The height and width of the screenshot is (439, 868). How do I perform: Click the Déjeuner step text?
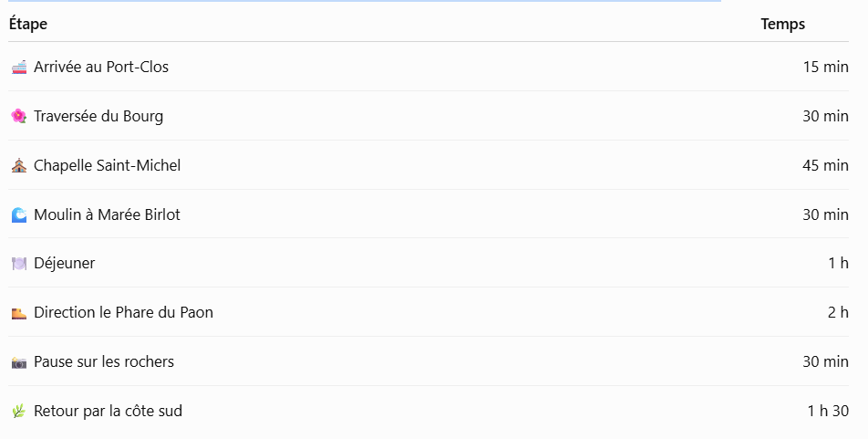point(64,263)
